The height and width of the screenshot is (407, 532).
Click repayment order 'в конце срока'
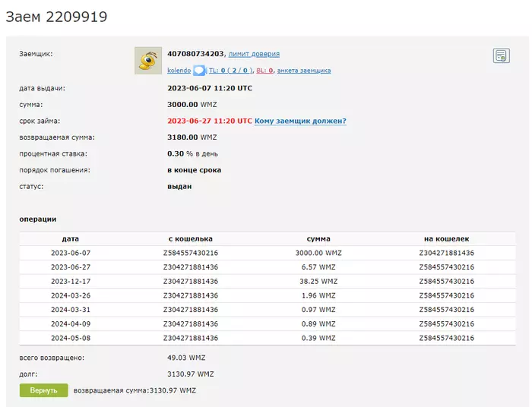coord(194,170)
